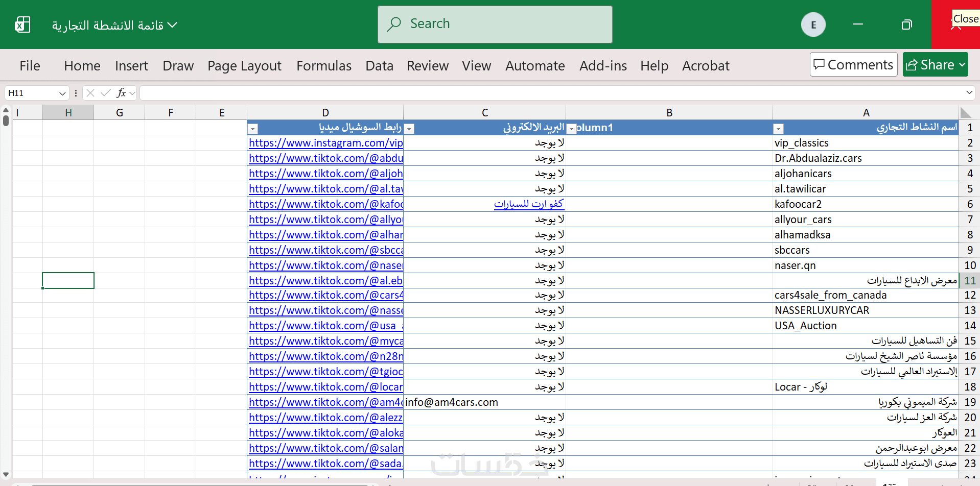Image resolution: width=980 pixels, height=486 pixels.
Task: Select cell containing cars4sale_from_canada
Action: pos(866,295)
